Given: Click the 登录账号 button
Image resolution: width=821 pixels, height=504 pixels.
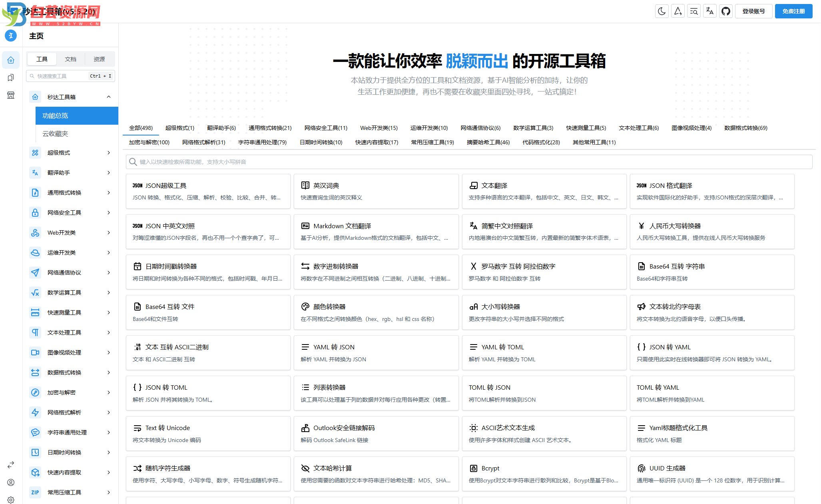Looking at the screenshot, I should click(x=753, y=11).
